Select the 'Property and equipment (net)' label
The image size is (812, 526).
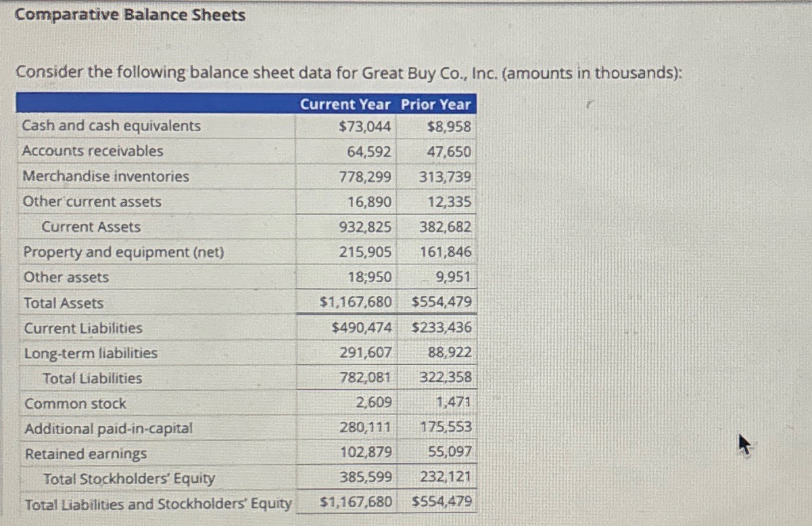(x=124, y=252)
